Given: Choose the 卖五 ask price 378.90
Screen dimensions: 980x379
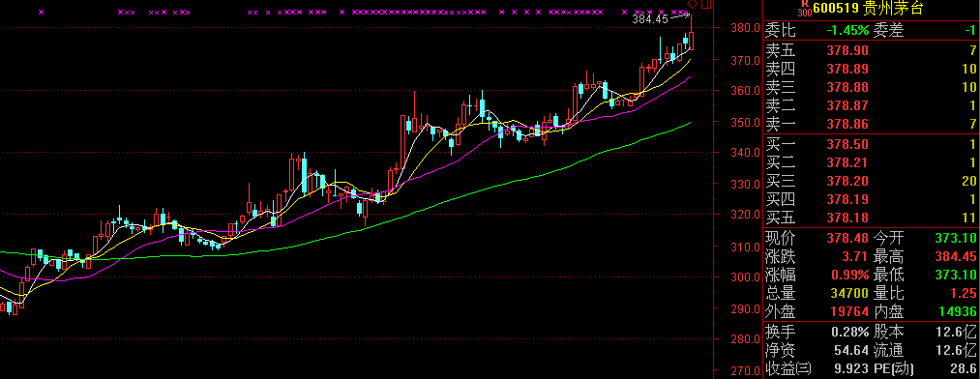Looking at the screenshot, I should point(847,50).
